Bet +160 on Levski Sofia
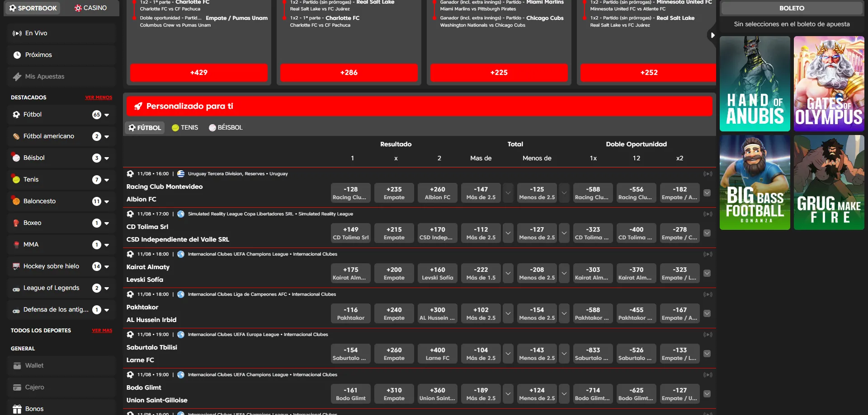 point(438,273)
